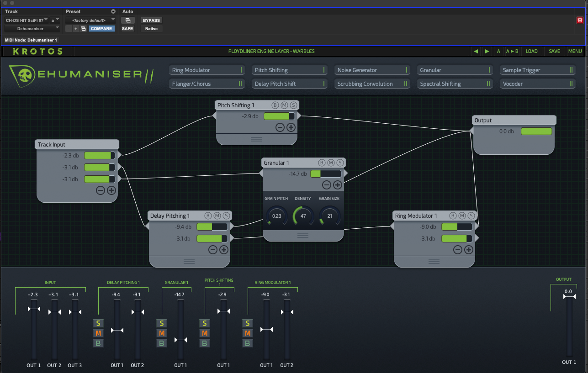Click the plus icon on Delay Pitching 1
The height and width of the screenshot is (373, 588).
coord(223,250)
